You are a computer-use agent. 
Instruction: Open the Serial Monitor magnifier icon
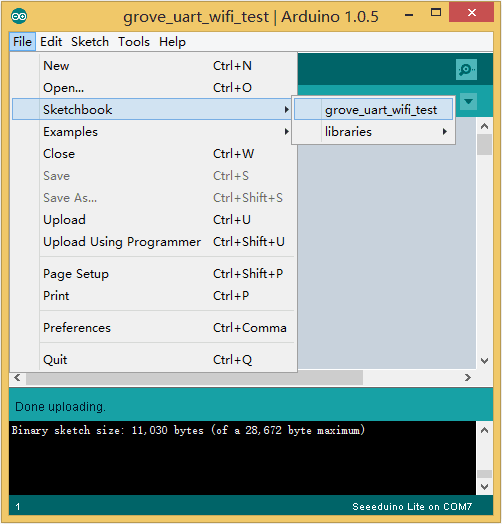[466, 70]
